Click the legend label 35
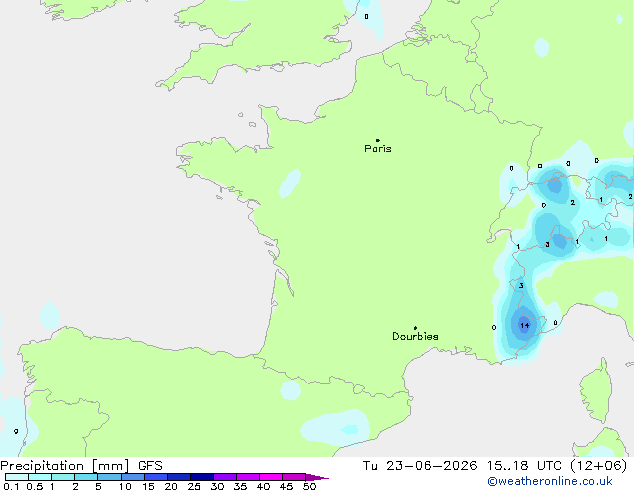The width and height of the screenshot is (634, 490). 240,486
